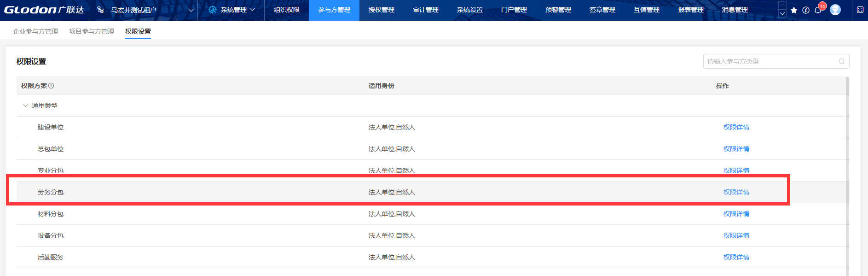Open the 报表管理 menu
The height and width of the screenshot is (276, 868).
click(691, 10)
